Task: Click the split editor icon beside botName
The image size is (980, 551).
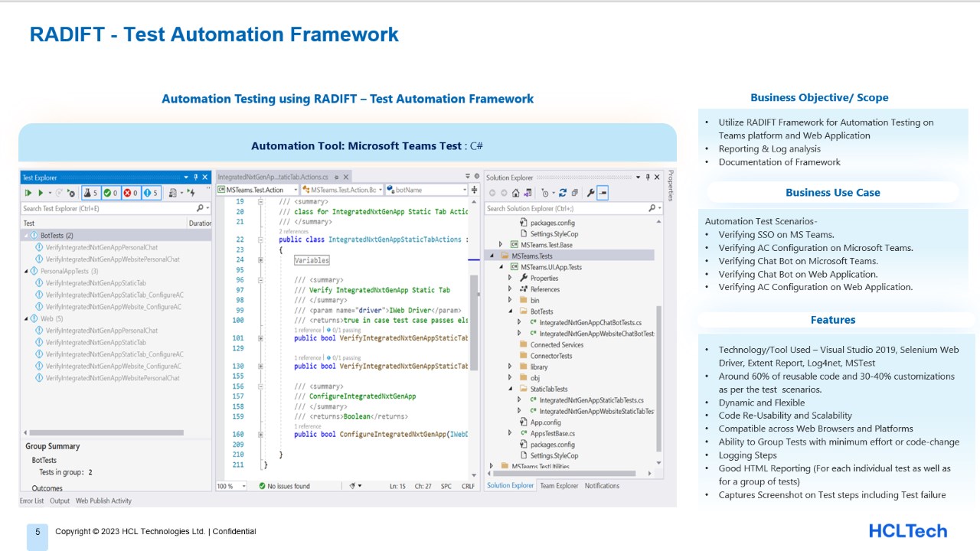Action: (474, 190)
